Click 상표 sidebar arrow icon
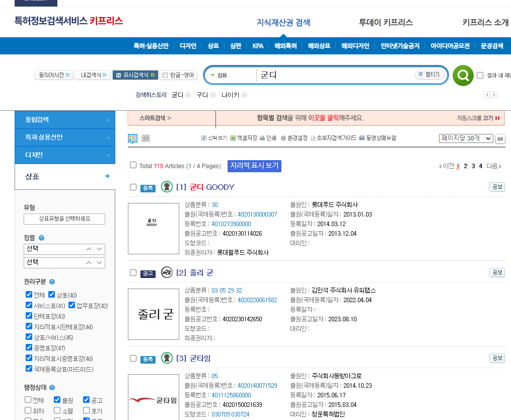The width and height of the screenshot is (511, 420). [107, 176]
